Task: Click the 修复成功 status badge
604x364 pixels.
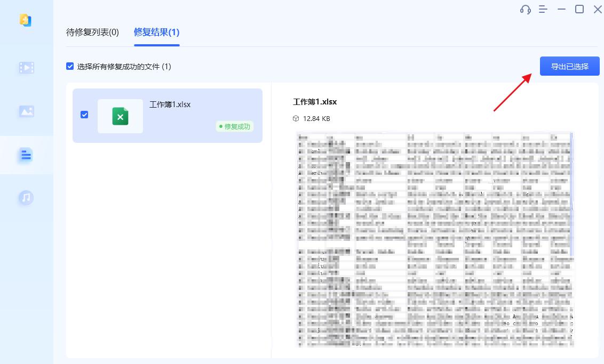Action: pos(234,127)
